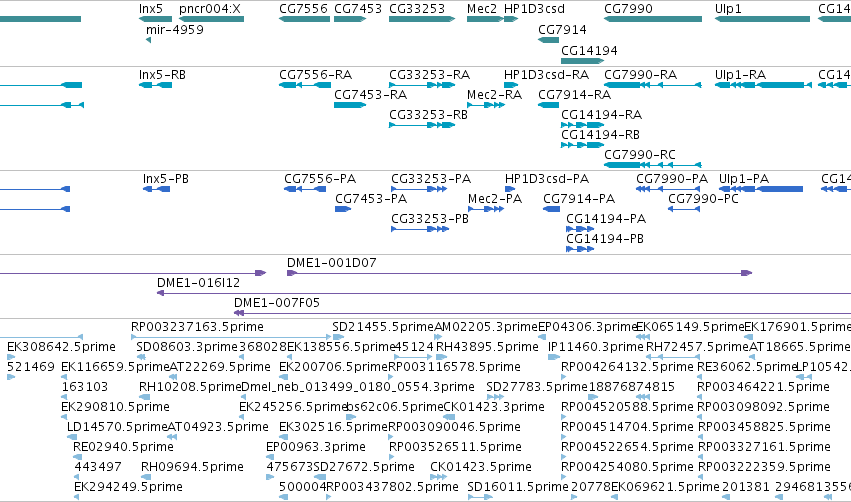Viewport: 851px width, 502px height.
Task: Click the Inx5-RB transcript label
Action: click(162, 75)
